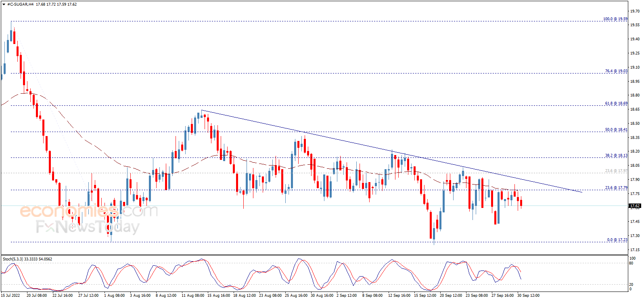Click time axis label 23 Sep 08:00

(477, 296)
